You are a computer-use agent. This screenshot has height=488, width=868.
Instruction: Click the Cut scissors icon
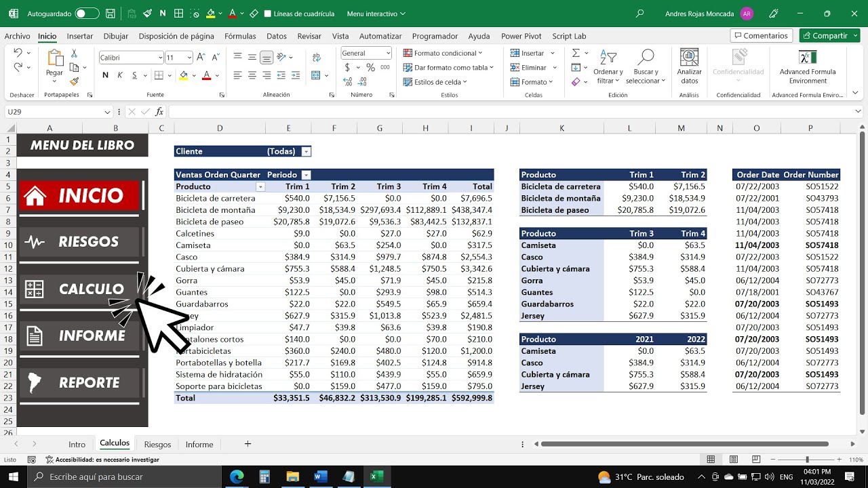[x=74, y=53]
